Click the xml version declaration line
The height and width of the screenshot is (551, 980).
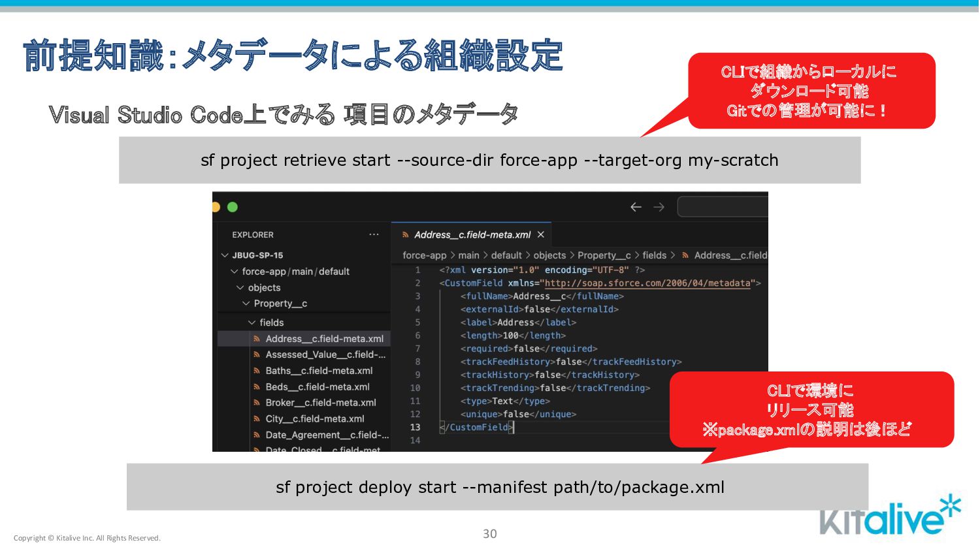click(542, 270)
